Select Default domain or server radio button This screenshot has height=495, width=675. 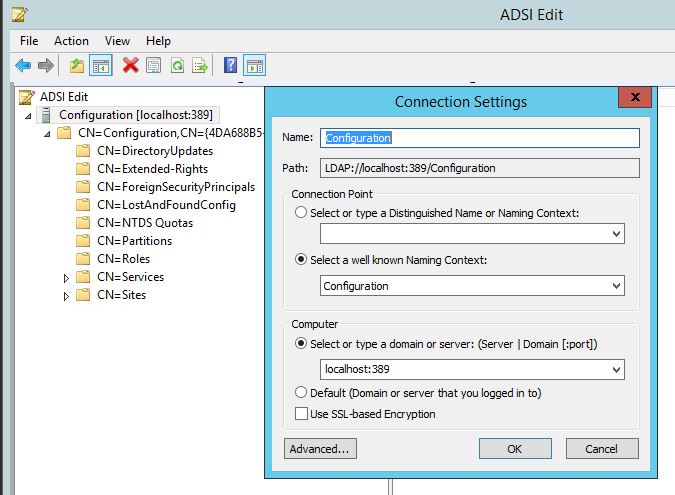[x=300, y=392]
